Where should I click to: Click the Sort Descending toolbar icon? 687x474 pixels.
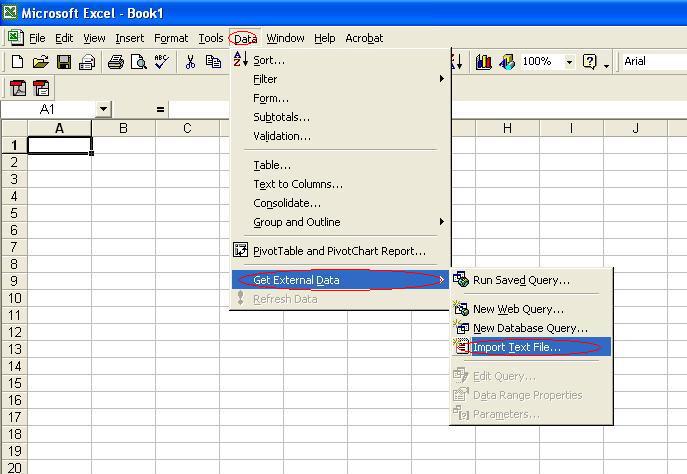457,62
